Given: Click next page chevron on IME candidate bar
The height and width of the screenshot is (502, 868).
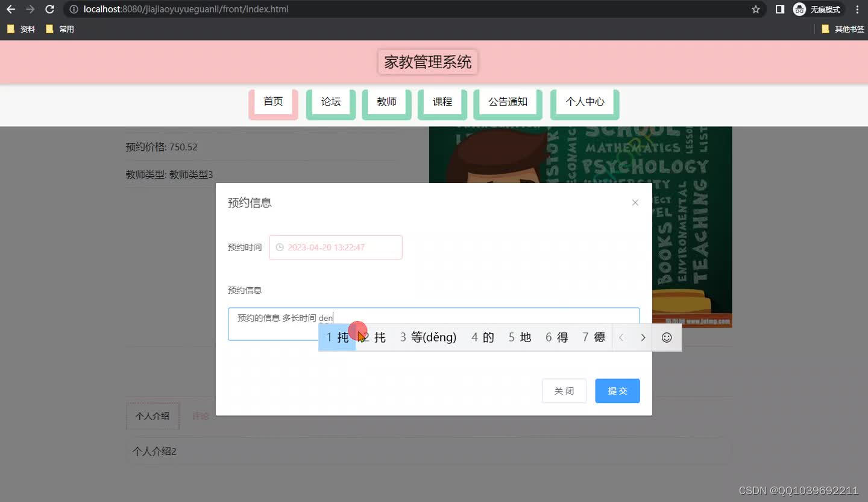Looking at the screenshot, I should (643, 337).
